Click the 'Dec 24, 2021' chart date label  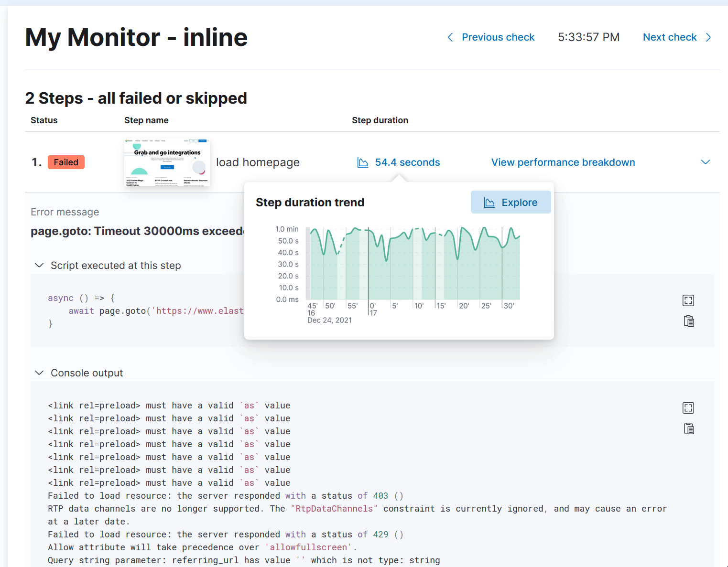[x=329, y=321]
